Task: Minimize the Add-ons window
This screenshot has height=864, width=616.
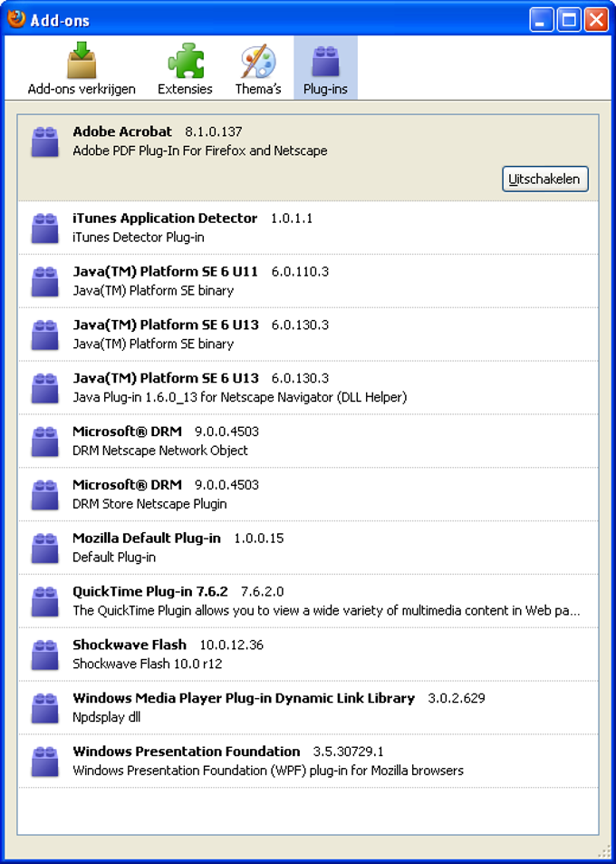Action: [x=541, y=20]
